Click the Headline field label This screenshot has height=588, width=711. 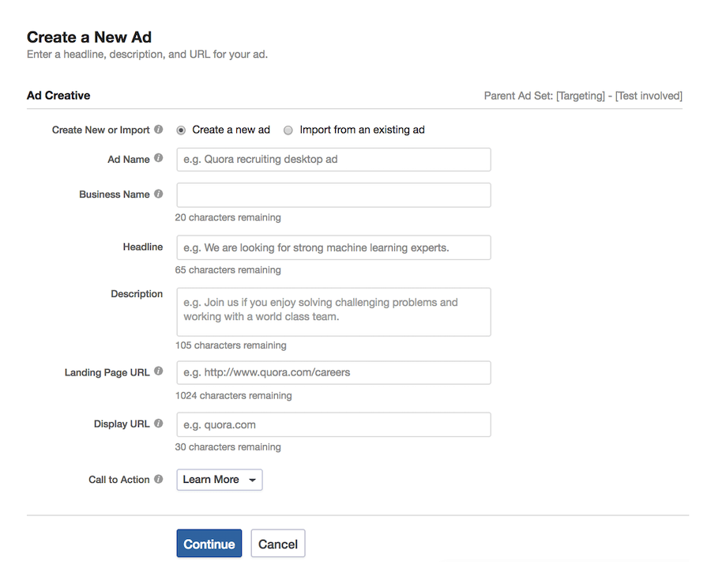click(x=143, y=247)
